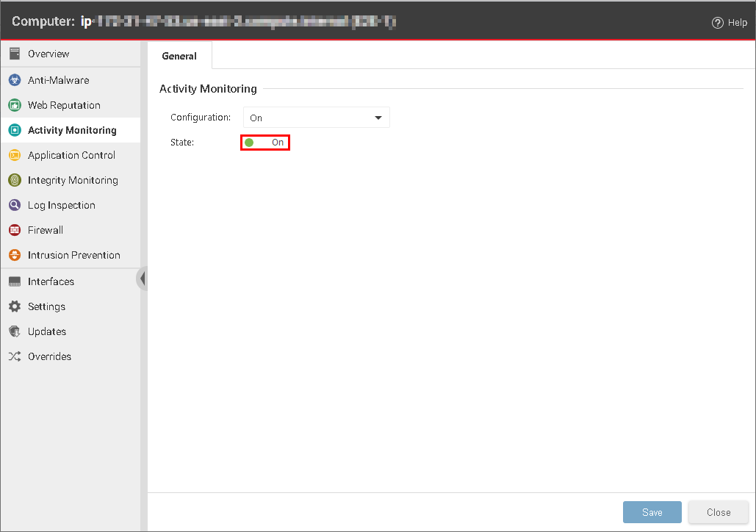Toggle the highlighted State setting
Viewport: 756px width, 532px height.
[264, 142]
